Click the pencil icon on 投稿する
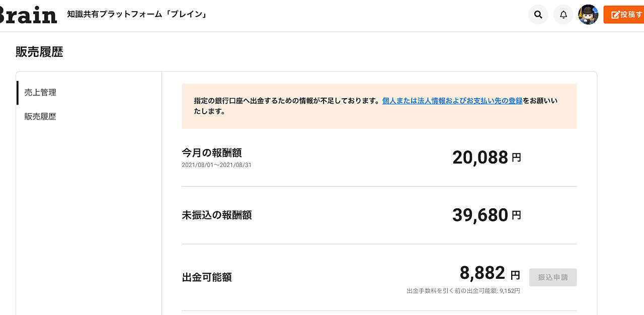 615,15
